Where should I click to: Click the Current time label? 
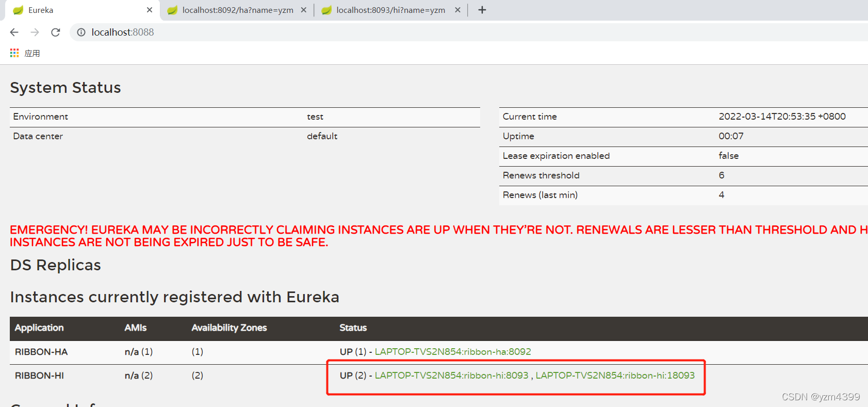click(530, 117)
